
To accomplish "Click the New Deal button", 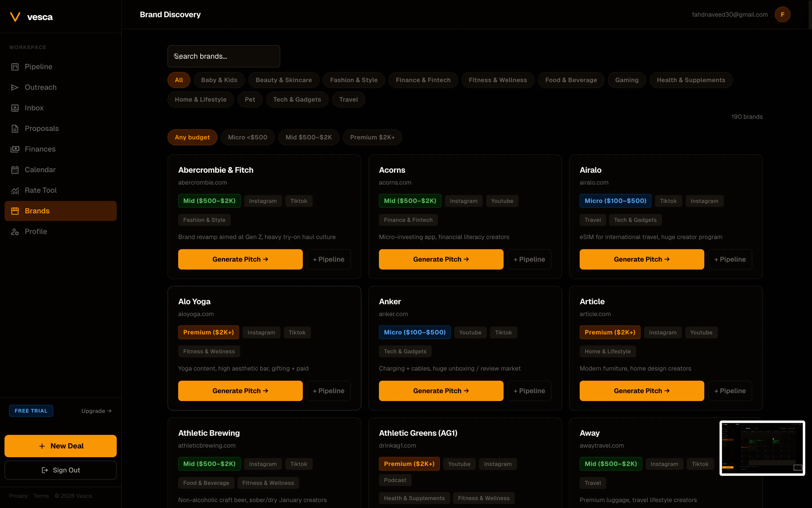I will [60, 446].
